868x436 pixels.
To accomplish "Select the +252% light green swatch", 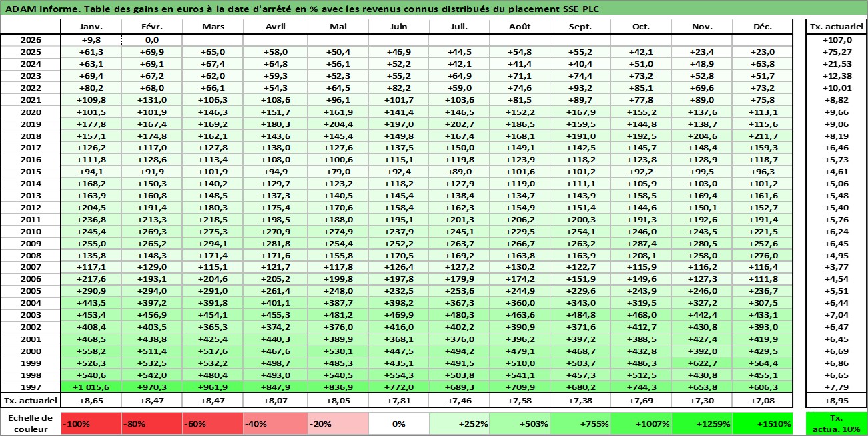I will (459, 423).
